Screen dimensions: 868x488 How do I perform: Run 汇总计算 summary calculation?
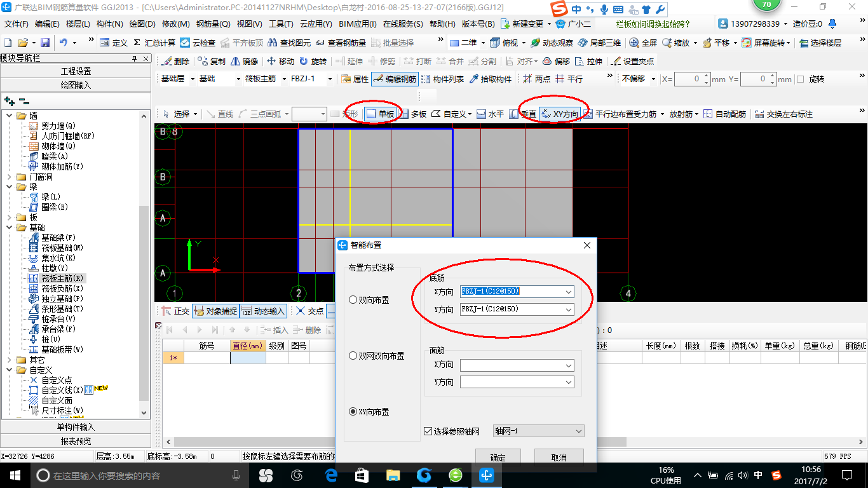pyautogui.click(x=154, y=43)
